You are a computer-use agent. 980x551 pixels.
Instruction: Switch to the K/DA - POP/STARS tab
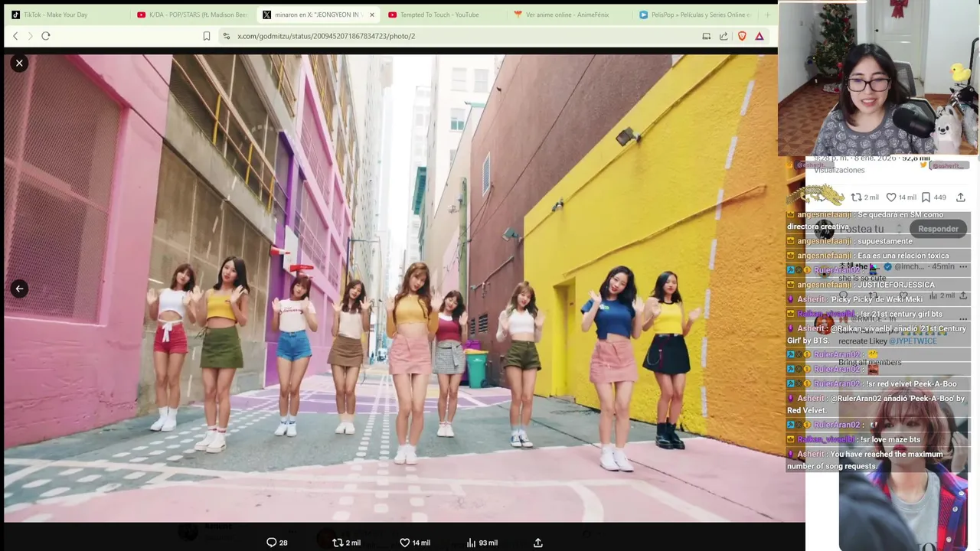[191, 15]
